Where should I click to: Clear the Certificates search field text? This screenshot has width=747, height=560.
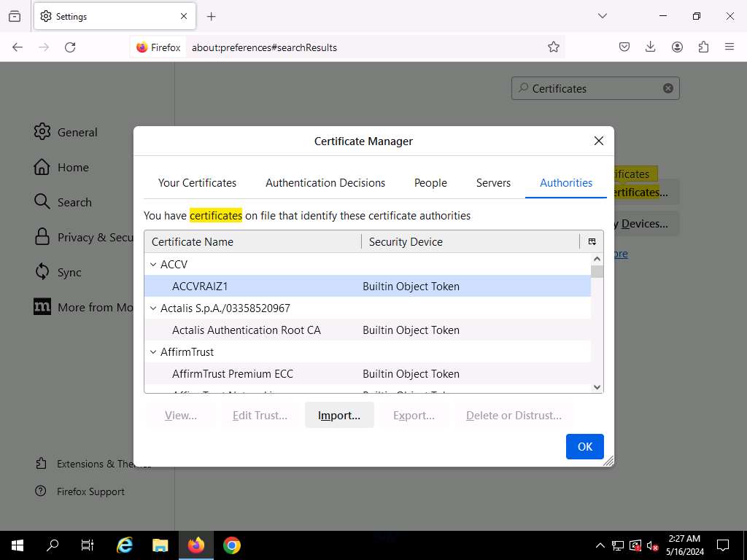point(667,88)
